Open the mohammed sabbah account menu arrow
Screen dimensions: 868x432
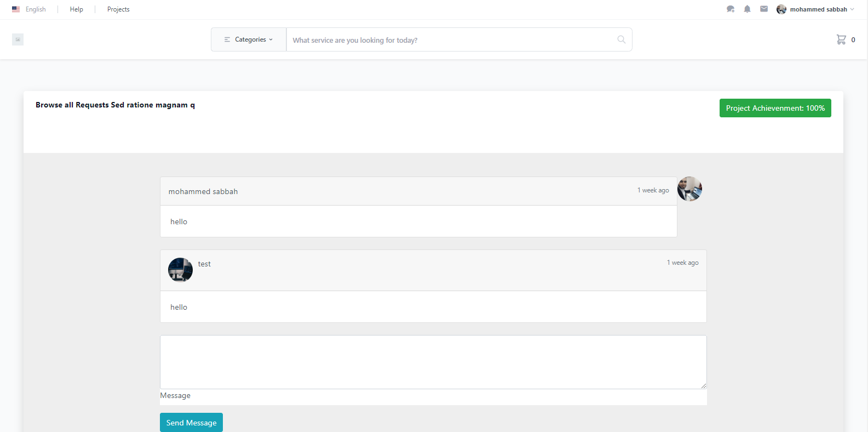[x=852, y=9]
